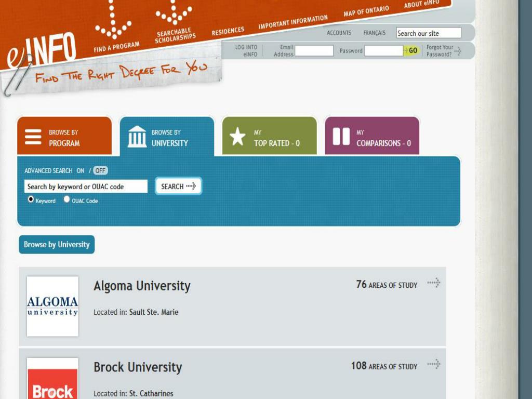Focus the Email Address field
The width and height of the screenshot is (532, 399).
pyautogui.click(x=314, y=50)
